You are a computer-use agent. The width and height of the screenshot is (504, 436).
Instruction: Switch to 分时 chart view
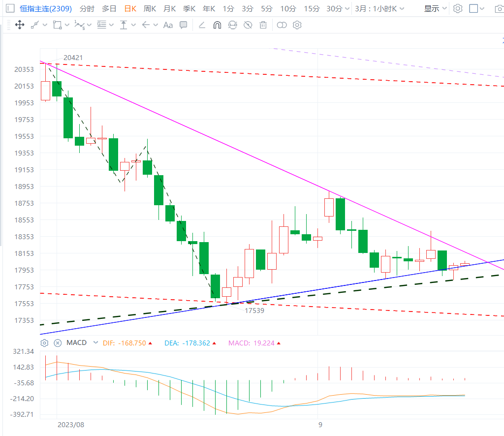pyautogui.click(x=87, y=9)
